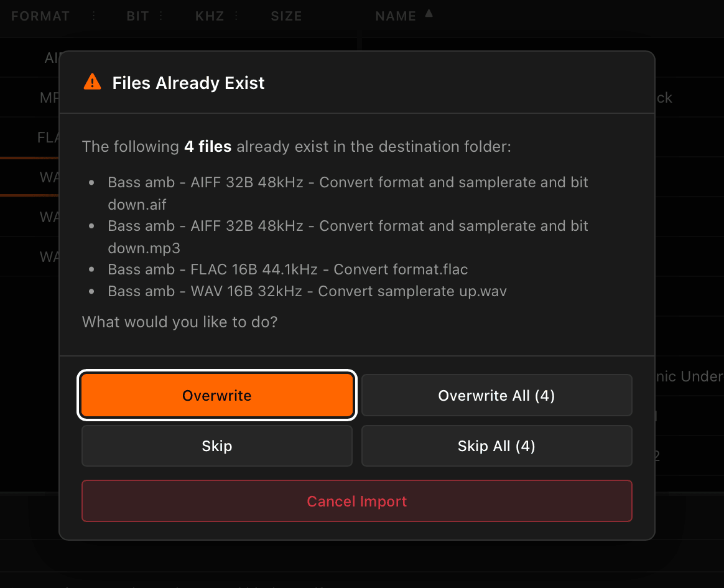Click the SIZE column header
This screenshot has width=724, height=588.
286,16
